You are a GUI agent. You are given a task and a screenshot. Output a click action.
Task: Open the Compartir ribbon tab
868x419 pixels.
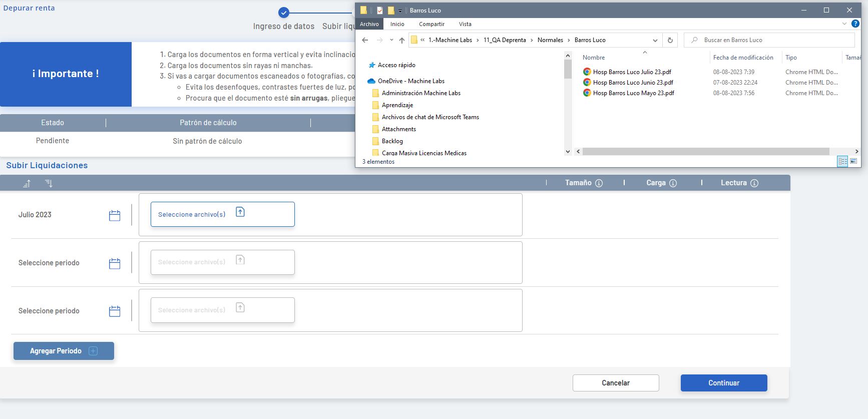pos(431,24)
